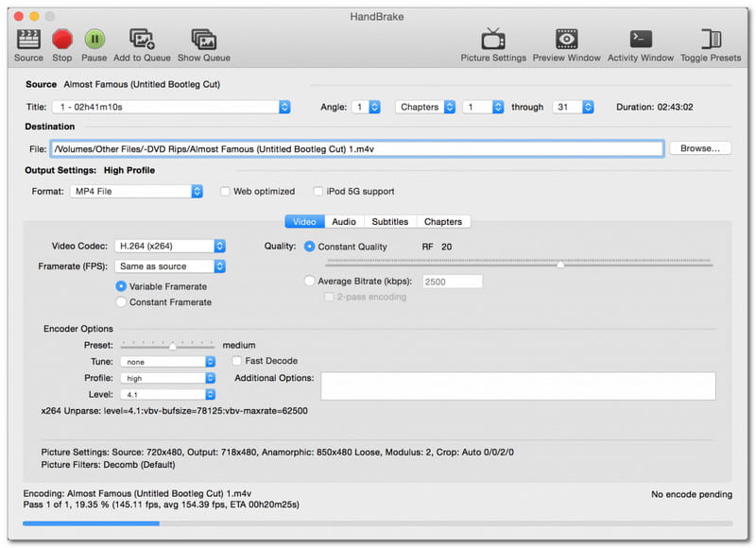The image size is (756, 548).
Task: Click the Add to Queue icon
Action: point(143,39)
